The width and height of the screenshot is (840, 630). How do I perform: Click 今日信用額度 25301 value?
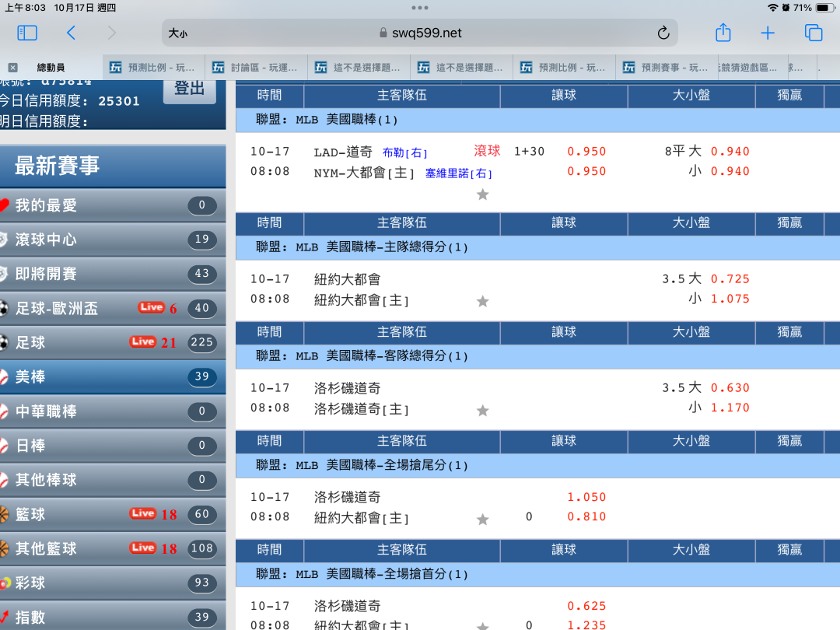(119, 101)
